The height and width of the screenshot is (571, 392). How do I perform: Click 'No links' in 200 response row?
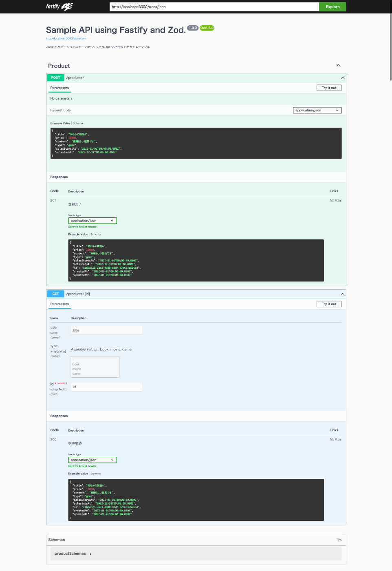click(x=336, y=440)
